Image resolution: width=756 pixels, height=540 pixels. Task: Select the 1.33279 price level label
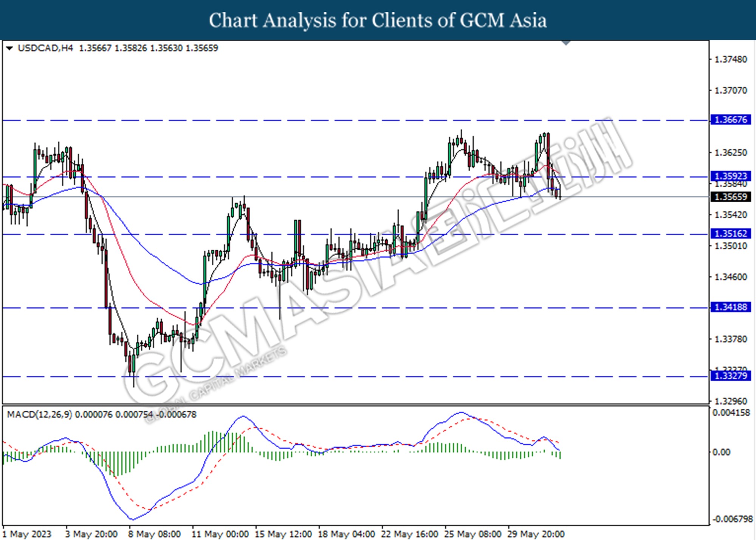pyautogui.click(x=731, y=376)
